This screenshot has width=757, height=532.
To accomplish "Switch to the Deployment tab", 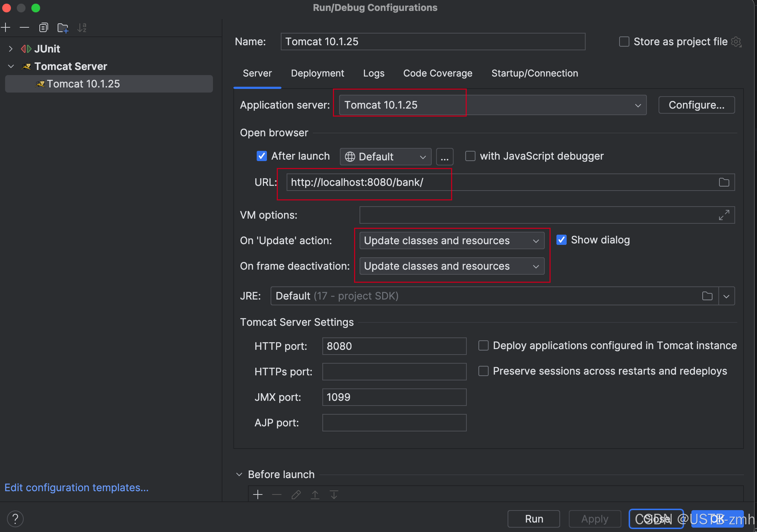I will (x=317, y=73).
